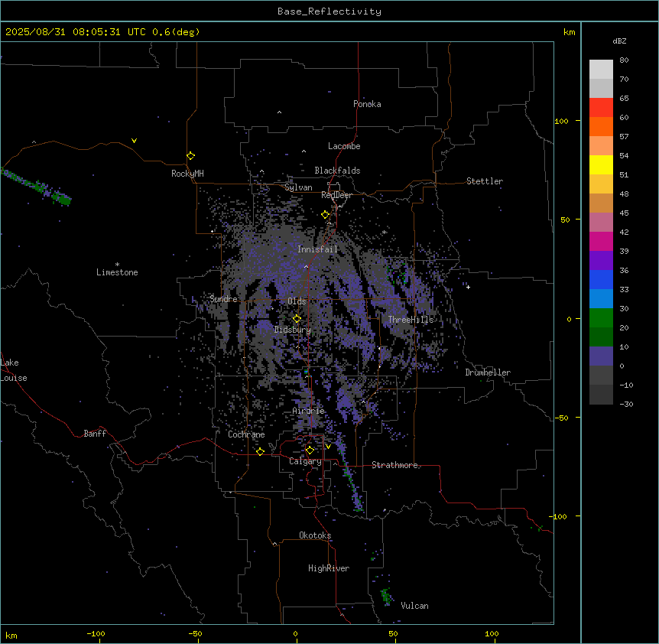Pick the green 30-20 dBZ legend swatch
Screen dimensions: 659x644
click(601, 318)
